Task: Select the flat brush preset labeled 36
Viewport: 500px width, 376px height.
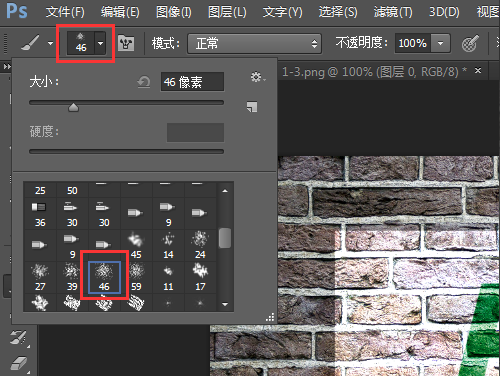Action: tap(40, 214)
